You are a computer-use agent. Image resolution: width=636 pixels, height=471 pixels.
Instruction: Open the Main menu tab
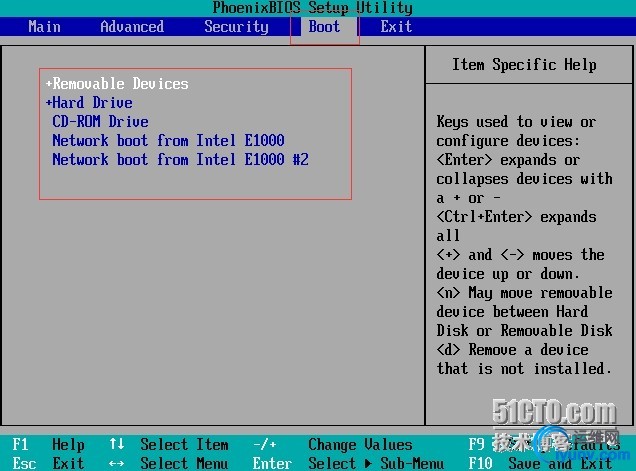tap(44, 27)
